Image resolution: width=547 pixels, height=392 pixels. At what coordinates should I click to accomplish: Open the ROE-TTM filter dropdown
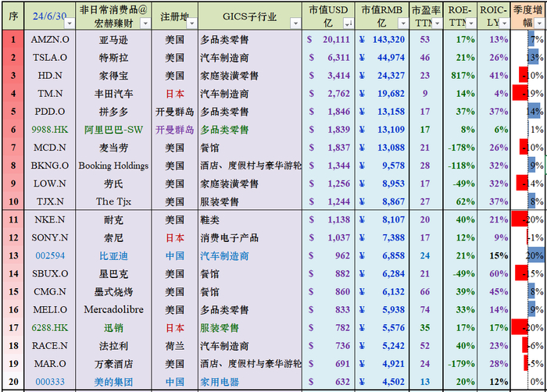pos(470,23)
